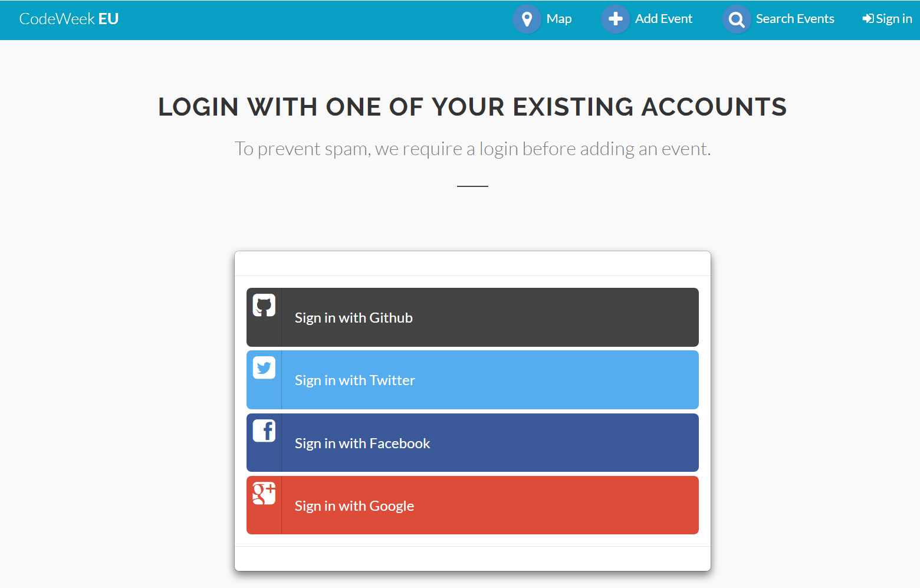The image size is (920, 588).
Task: Sign in with Twitter button
Action: point(472,380)
